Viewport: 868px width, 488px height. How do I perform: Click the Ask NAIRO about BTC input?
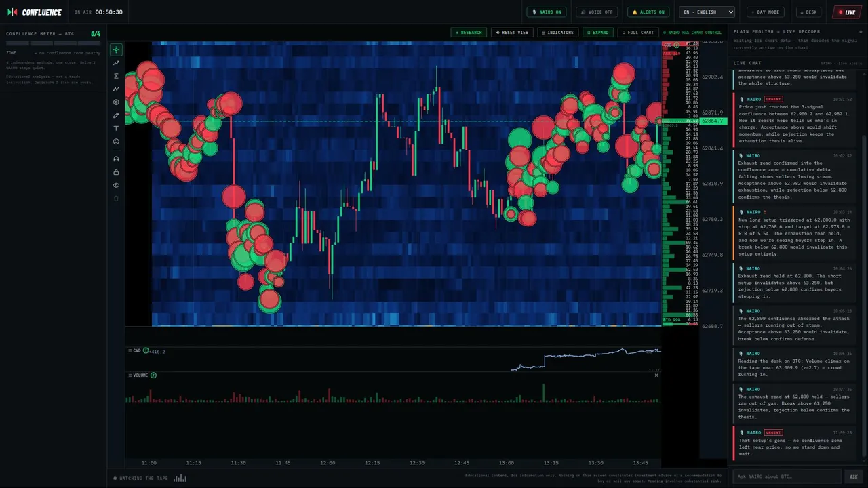pyautogui.click(x=787, y=476)
